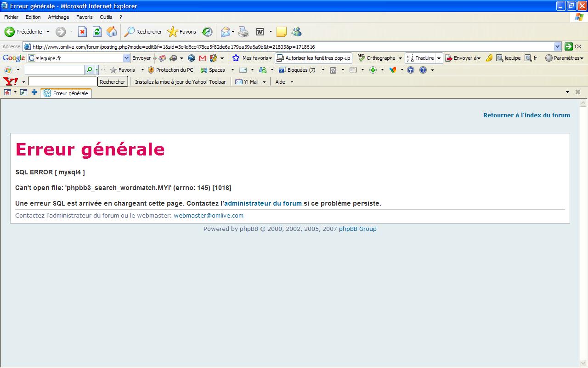
Task: Open the Gmail icon in Google toolbar
Action: (x=203, y=58)
